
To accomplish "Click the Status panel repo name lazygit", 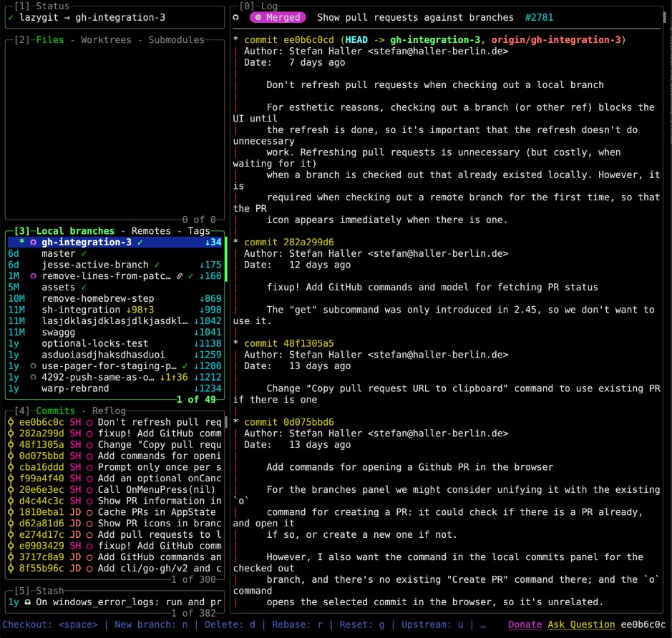I will pyautogui.click(x=39, y=18).
